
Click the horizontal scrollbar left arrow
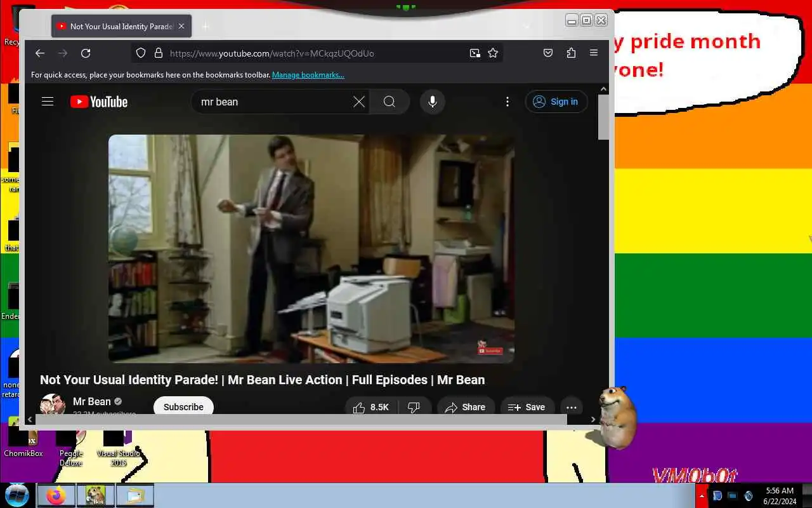click(x=30, y=419)
